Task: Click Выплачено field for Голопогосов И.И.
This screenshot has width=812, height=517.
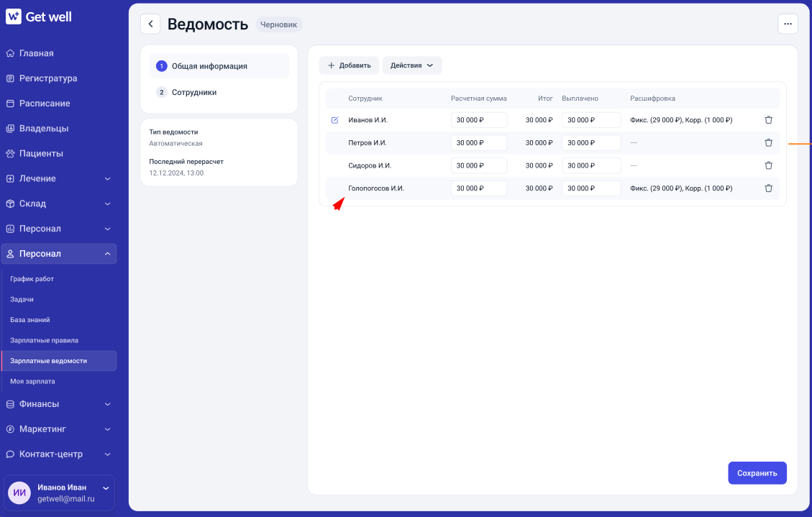Action: (x=591, y=188)
